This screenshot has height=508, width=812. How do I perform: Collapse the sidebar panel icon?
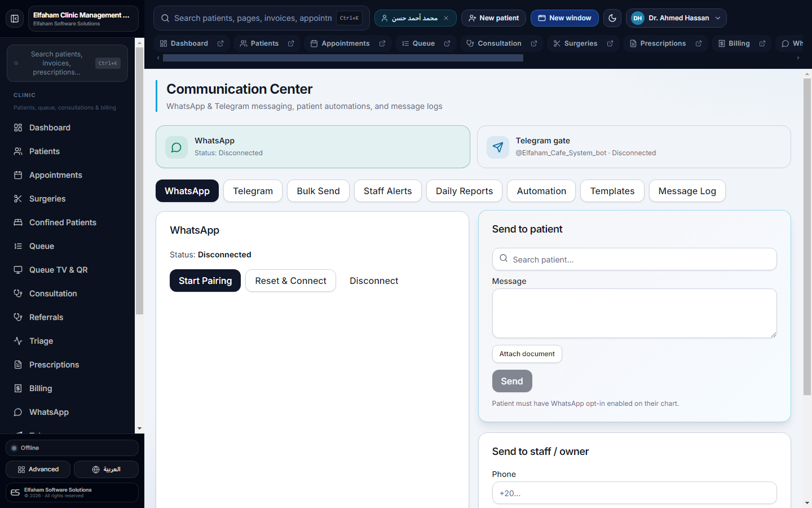pos(15,19)
